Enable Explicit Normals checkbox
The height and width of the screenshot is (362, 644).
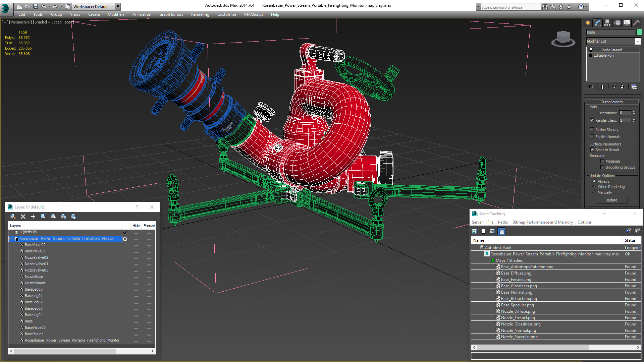point(592,137)
